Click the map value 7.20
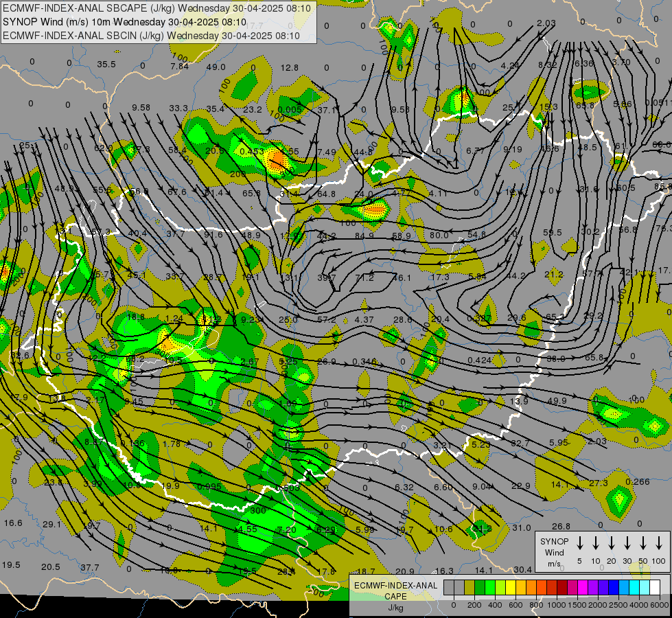Image resolution: width=672 pixels, height=618 pixels. pyautogui.click(x=287, y=529)
